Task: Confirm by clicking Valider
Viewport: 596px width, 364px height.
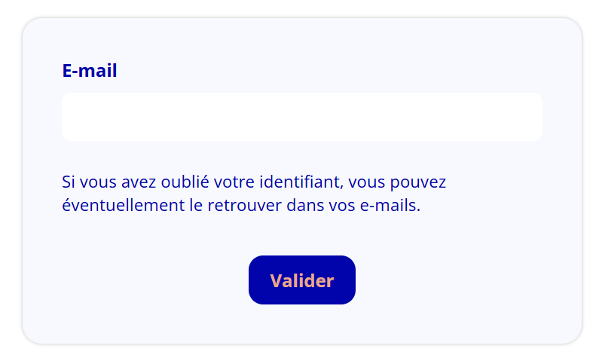Action: pyautogui.click(x=301, y=280)
